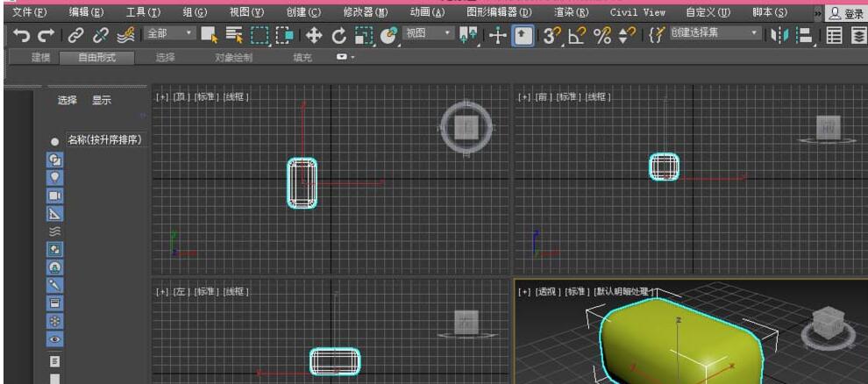Toggle the Spinner Snap button
Screen dimensions: 868x384
click(x=627, y=36)
